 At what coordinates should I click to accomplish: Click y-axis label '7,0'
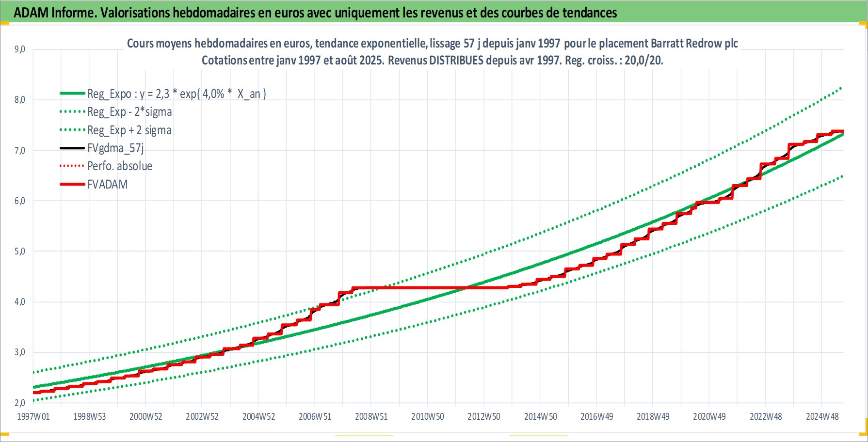pos(20,150)
